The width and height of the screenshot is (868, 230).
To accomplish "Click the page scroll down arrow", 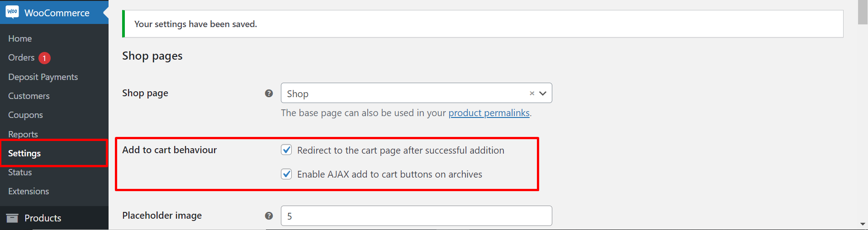I will click(863, 224).
